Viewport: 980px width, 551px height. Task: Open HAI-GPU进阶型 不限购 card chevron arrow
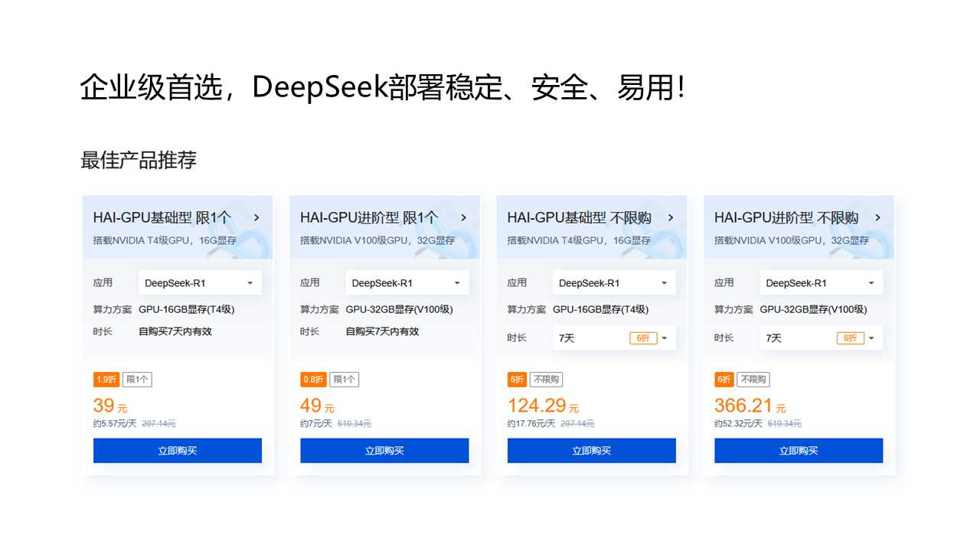877,217
